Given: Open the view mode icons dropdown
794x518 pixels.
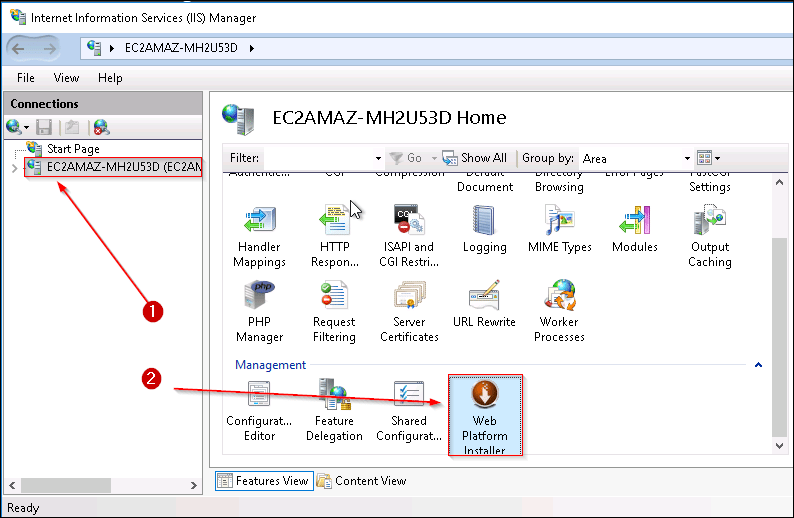Looking at the screenshot, I should (708, 158).
